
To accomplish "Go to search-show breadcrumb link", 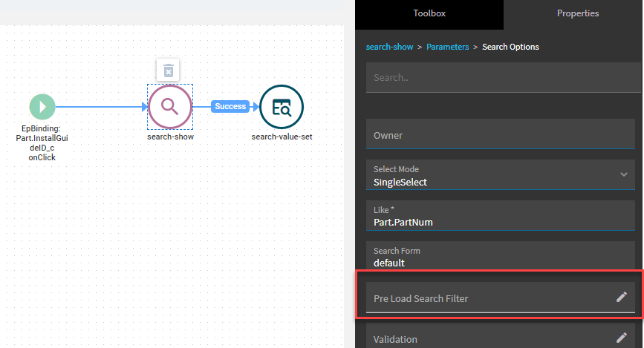I will (x=389, y=47).
